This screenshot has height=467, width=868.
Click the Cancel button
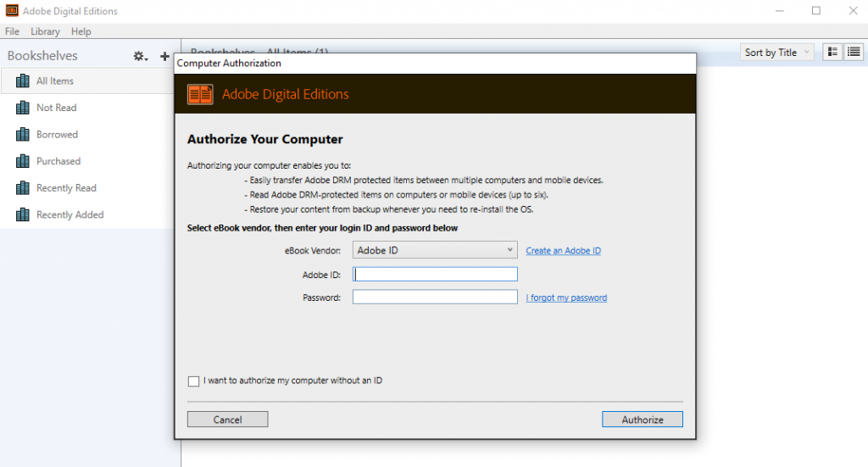tap(227, 420)
